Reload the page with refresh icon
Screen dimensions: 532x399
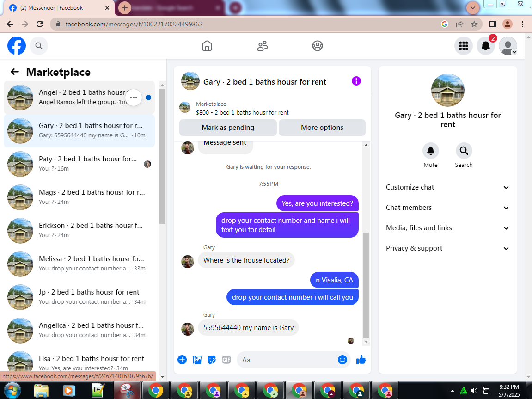[40, 24]
